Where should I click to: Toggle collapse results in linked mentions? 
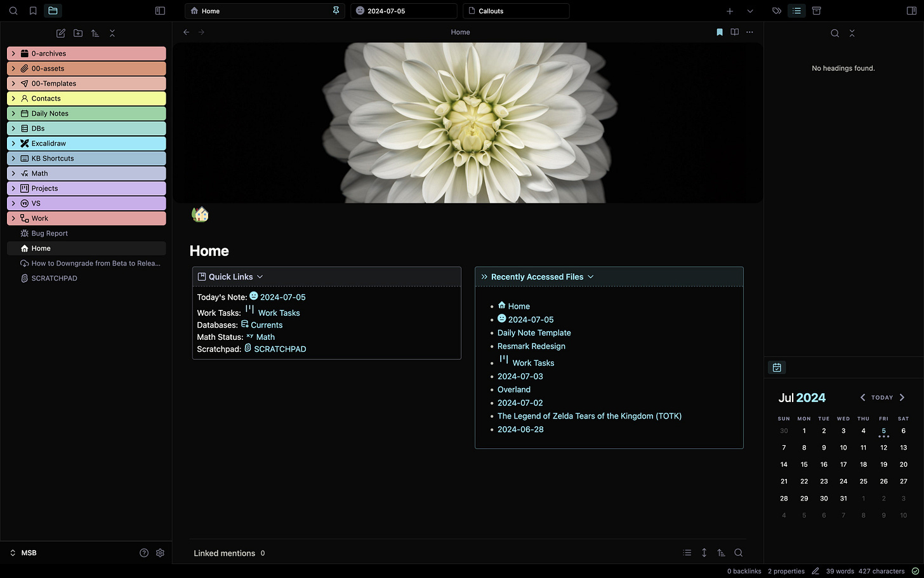(x=687, y=553)
